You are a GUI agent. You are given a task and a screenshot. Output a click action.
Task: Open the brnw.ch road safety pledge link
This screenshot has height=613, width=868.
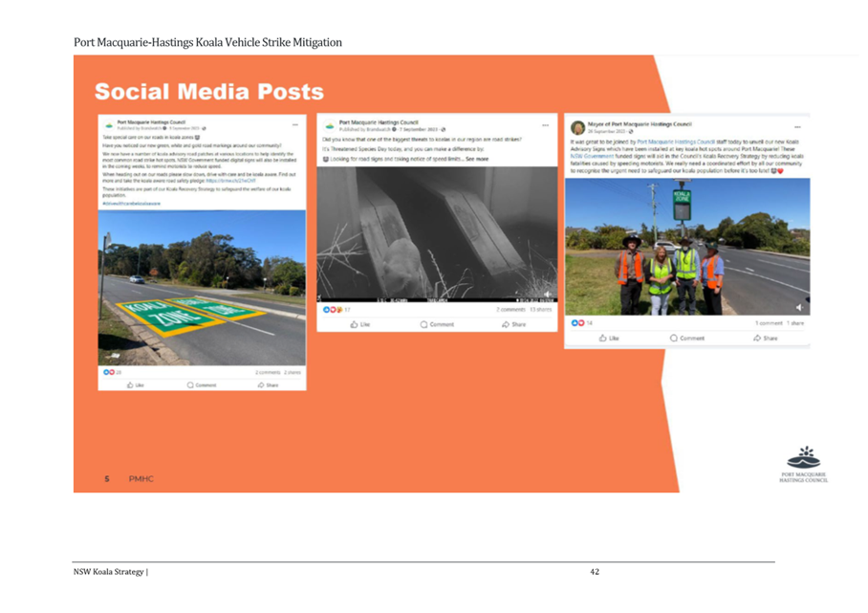(x=230, y=181)
